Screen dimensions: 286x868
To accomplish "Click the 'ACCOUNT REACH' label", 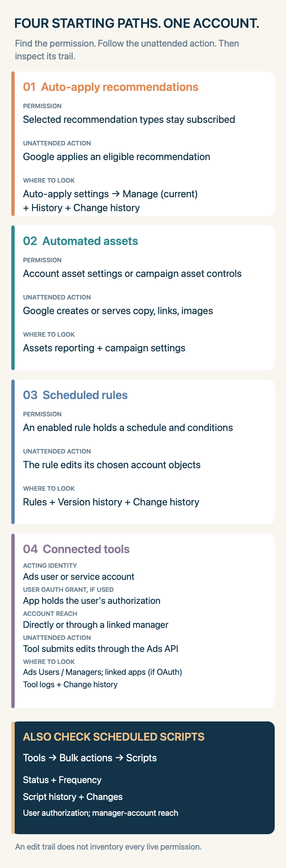I will [50, 614].
